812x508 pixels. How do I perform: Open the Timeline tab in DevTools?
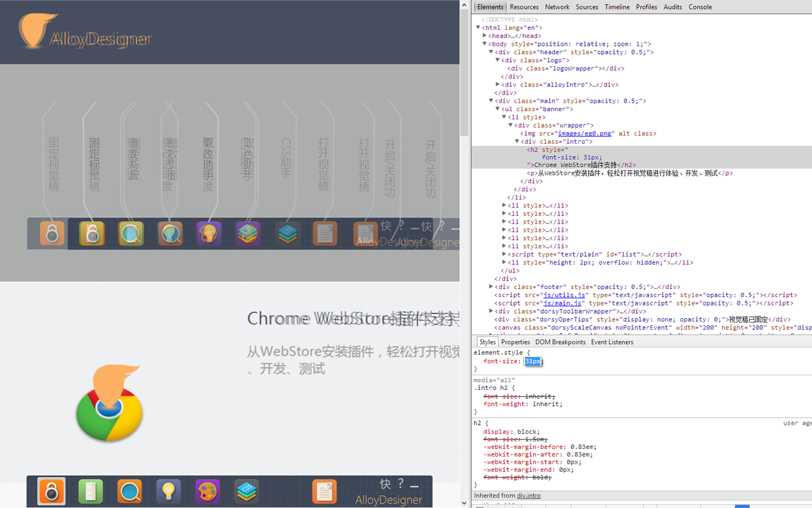coord(617,7)
